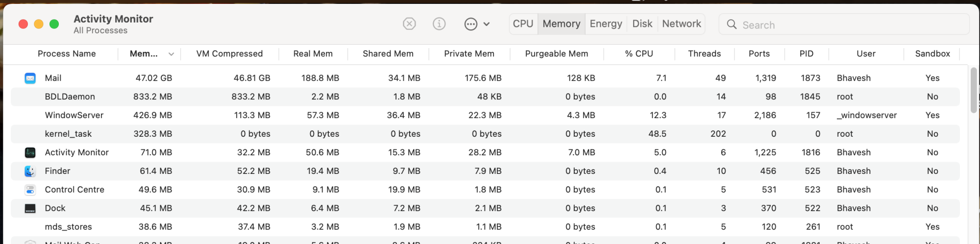Select the Network tab
The image size is (980, 244).
[681, 24]
